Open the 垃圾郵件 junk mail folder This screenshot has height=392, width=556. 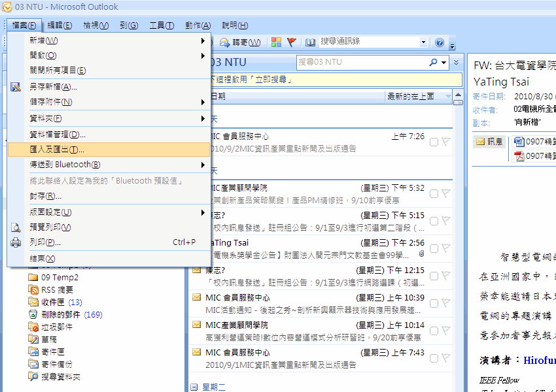[x=50, y=327]
